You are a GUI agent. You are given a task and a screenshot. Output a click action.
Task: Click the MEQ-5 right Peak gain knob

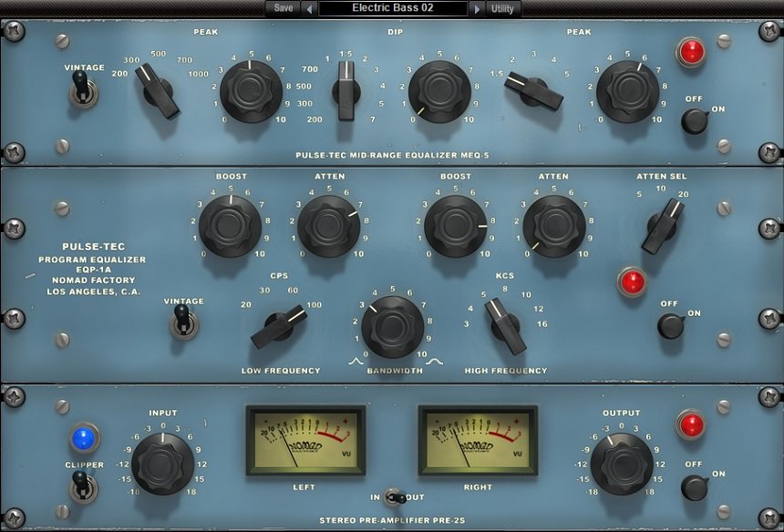tap(627, 91)
